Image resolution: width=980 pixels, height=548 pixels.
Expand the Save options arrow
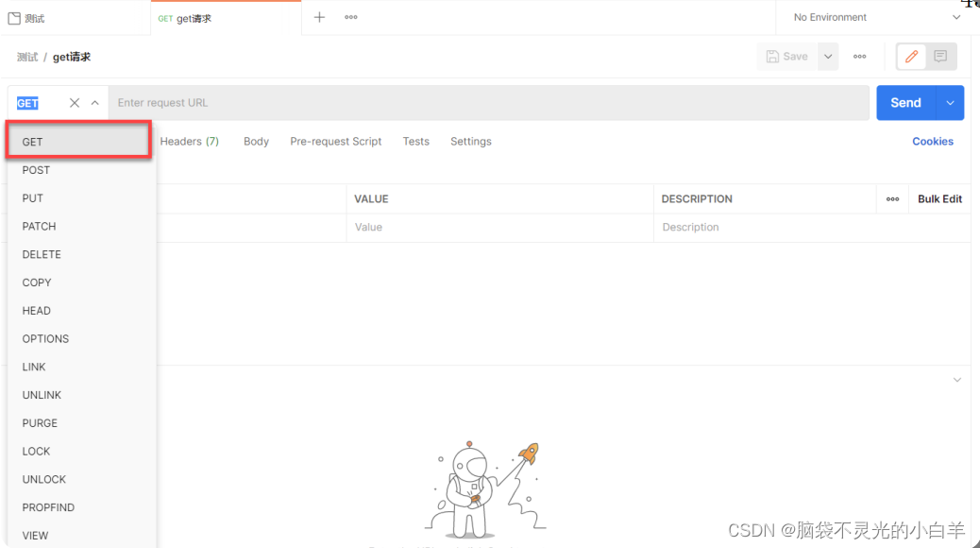point(828,57)
